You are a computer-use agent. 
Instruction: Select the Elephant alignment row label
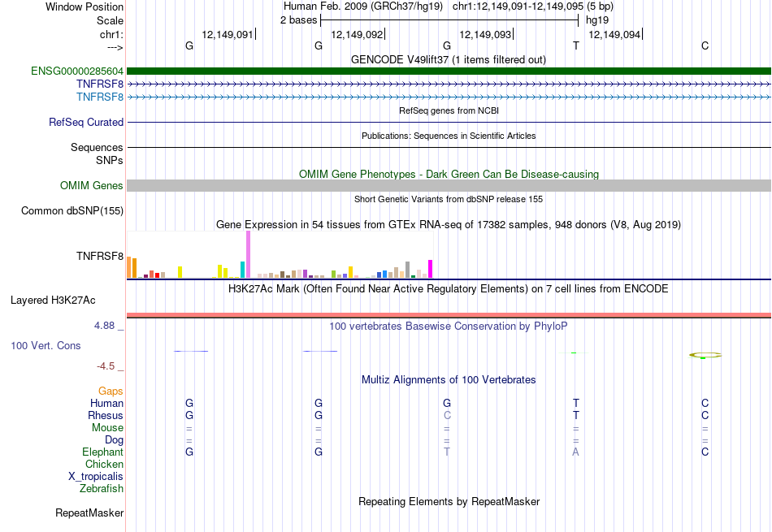click(102, 452)
